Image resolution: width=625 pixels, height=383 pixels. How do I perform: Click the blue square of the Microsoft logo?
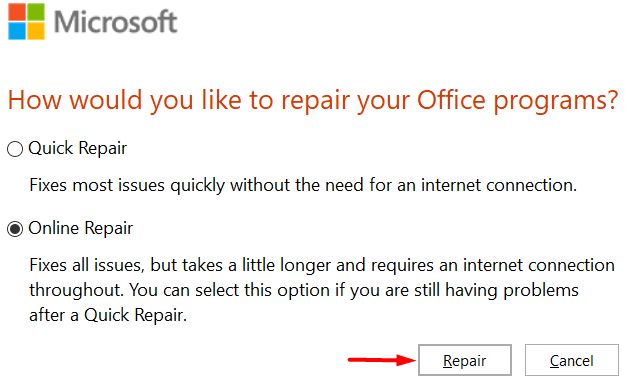[17, 31]
